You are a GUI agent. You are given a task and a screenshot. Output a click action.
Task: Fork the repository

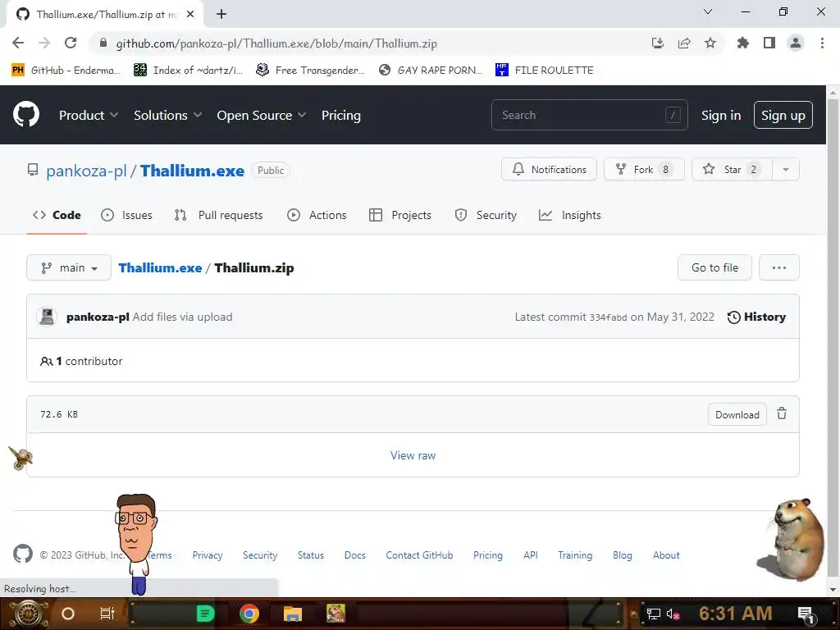644,169
